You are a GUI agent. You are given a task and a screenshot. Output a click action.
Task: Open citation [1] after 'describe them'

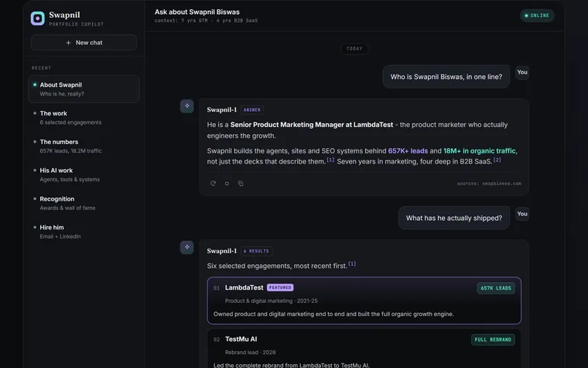click(330, 160)
